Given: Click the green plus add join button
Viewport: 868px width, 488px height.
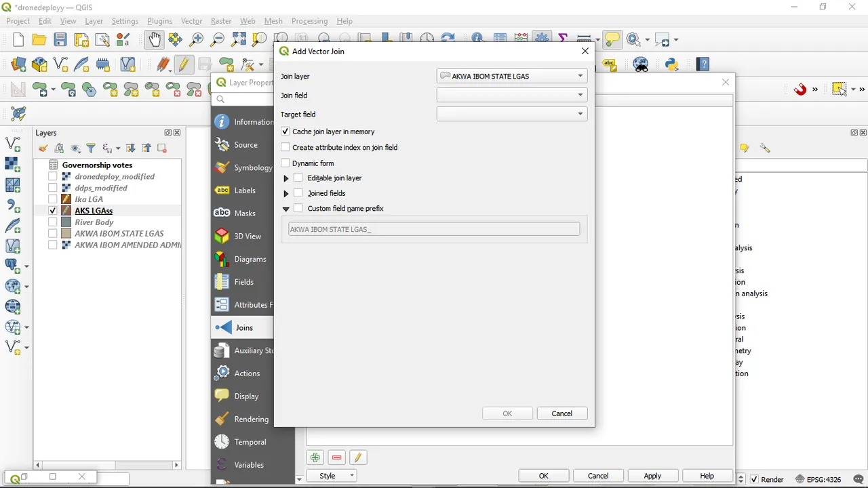Looking at the screenshot, I should (x=315, y=457).
